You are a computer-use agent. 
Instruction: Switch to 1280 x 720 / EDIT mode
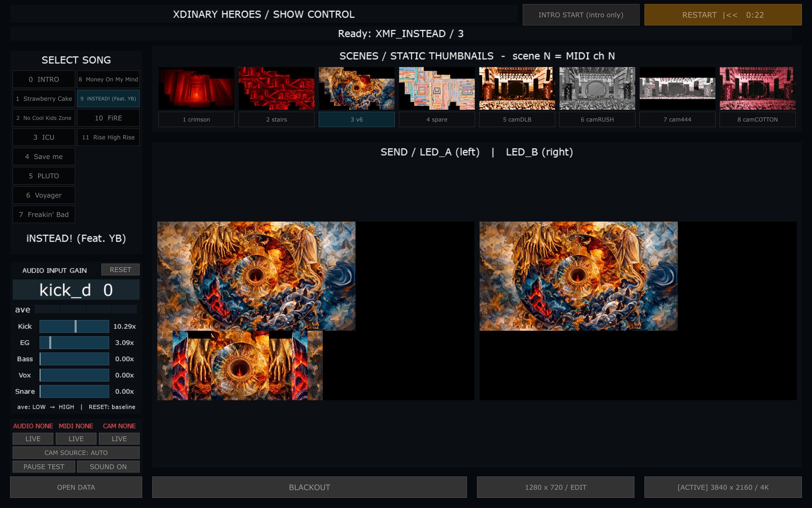pyautogui.click(x=556, y=487)
